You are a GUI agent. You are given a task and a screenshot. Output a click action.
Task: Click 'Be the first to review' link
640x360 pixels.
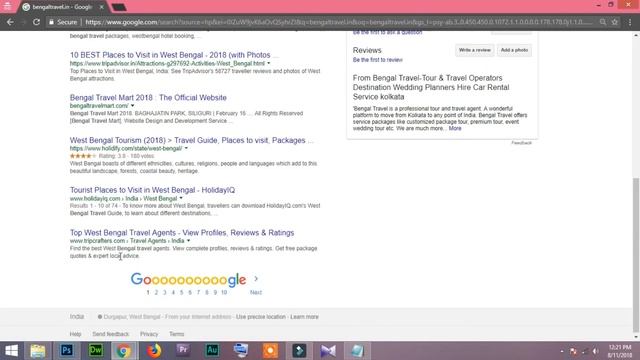[x=378, y=60]
